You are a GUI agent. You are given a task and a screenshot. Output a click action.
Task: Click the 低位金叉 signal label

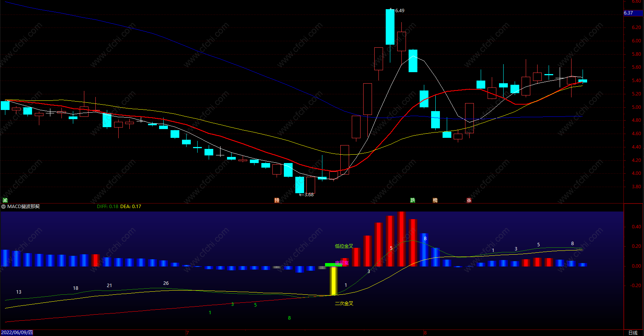point(344,246)
